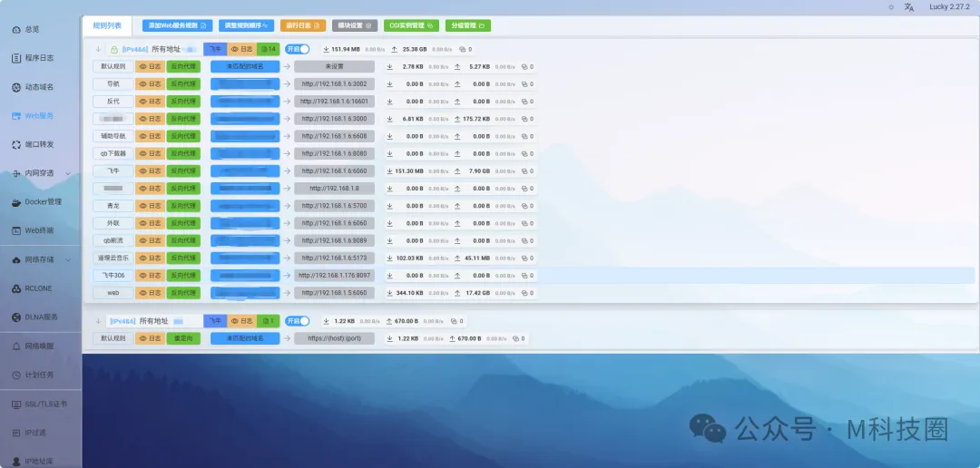The width and height of the screenshot is (980, 468).
Task: Open the IP过滤 sidebar entry
Action: pos(29,433)
